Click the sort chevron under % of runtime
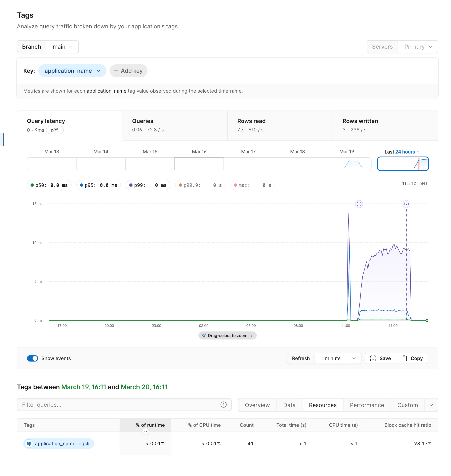Viewport: 451px width, 476px height. (x=146, y=432)
